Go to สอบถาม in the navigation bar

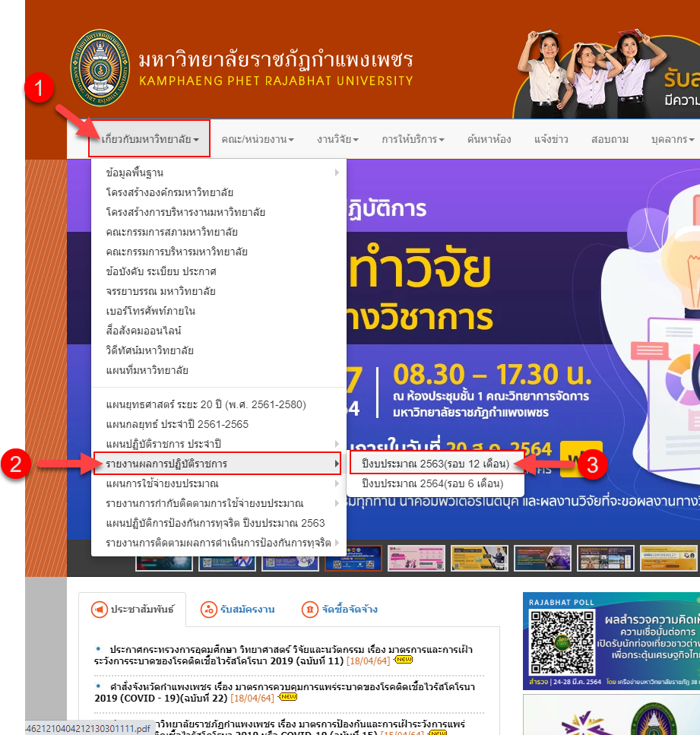click(610, 139)
